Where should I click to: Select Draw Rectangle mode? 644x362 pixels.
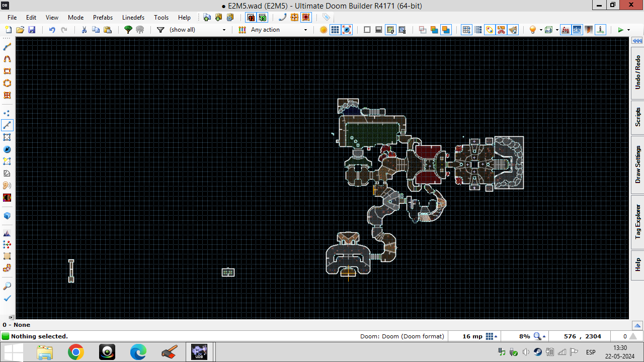(7, 71)
